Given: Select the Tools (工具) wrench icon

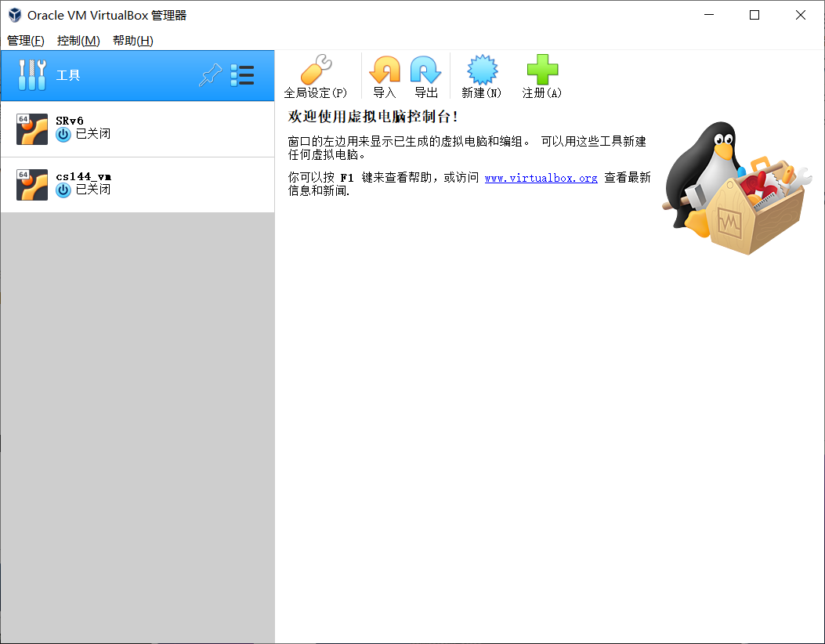Looking at the screenshot, I should pos(32,75).
